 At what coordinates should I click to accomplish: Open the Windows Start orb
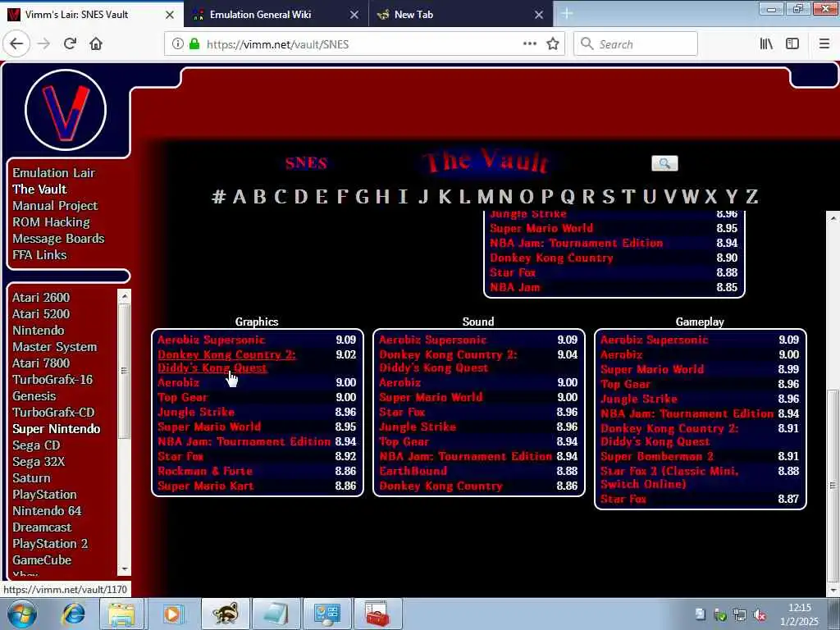tap(22, 614)
